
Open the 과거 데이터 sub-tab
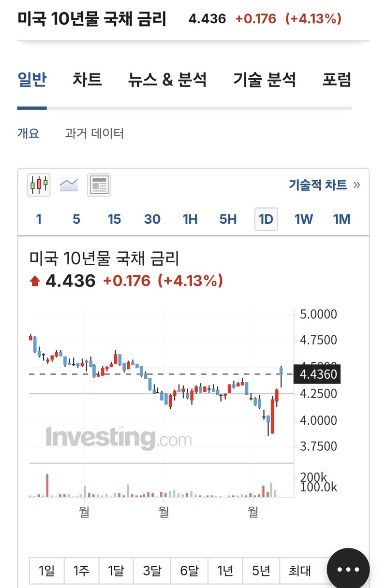94,134
